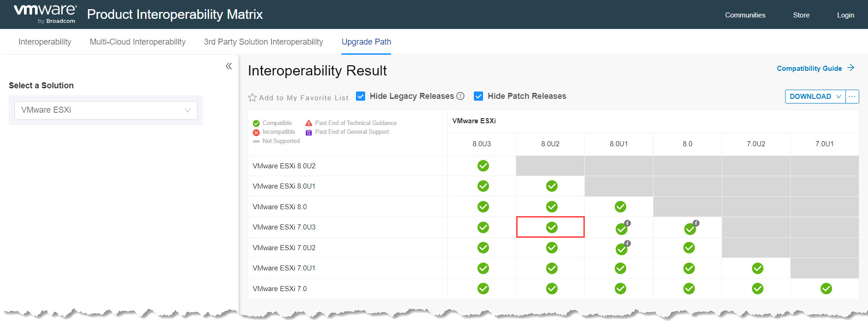Open 3rd Party Solution Interoperability tab
Screen dimensions: 868x321
pos(263,42)
